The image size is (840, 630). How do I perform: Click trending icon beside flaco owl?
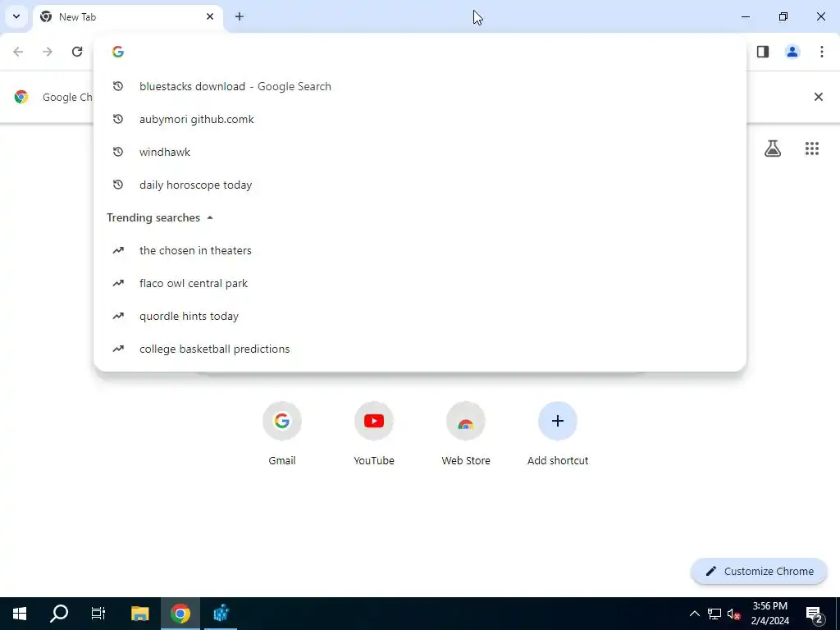pos(118,283)
